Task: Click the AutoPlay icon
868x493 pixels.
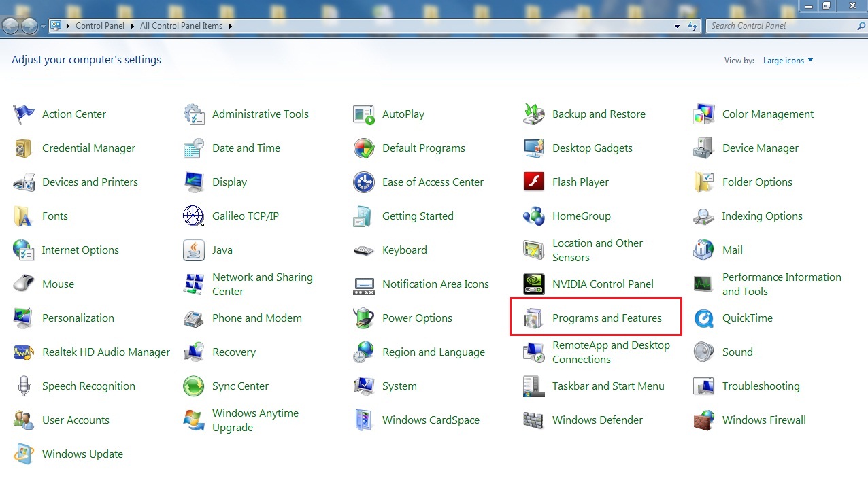Action: (x=364, y=114)
